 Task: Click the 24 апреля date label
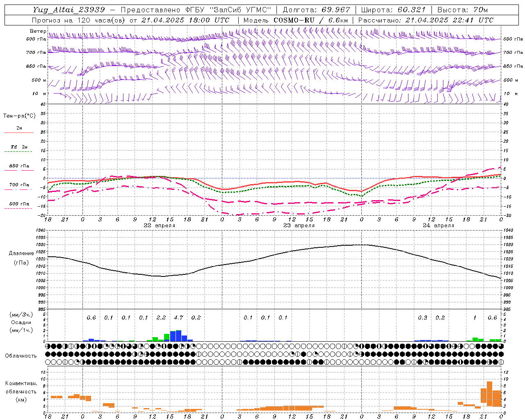click(x=438, y=226)
